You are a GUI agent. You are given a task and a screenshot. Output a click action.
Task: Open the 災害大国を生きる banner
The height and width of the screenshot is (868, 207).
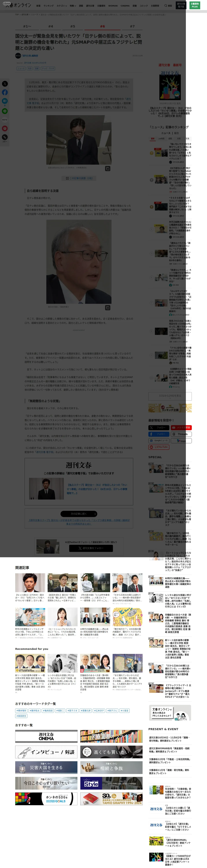46,768
